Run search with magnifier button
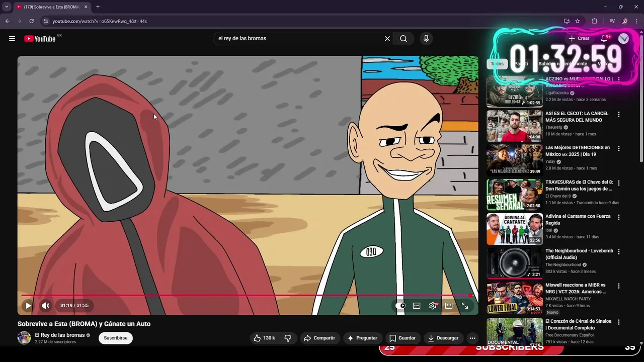Image resolution: width=644 pixels, height=362 pixels. pos(404,39)
